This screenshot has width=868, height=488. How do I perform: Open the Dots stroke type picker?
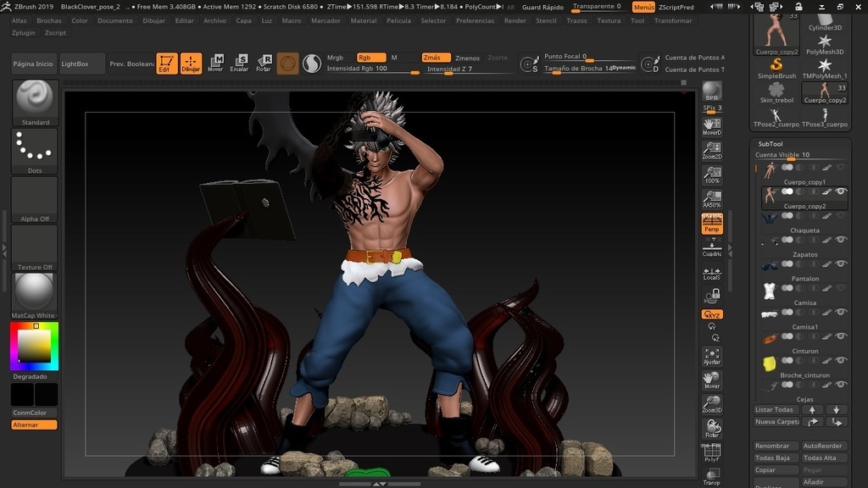click(34, 151)
